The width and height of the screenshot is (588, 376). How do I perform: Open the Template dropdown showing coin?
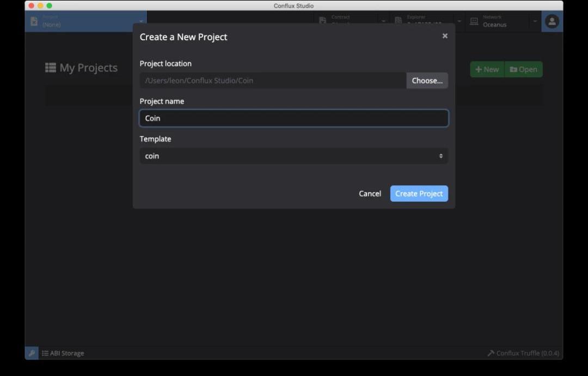point(293,156)
